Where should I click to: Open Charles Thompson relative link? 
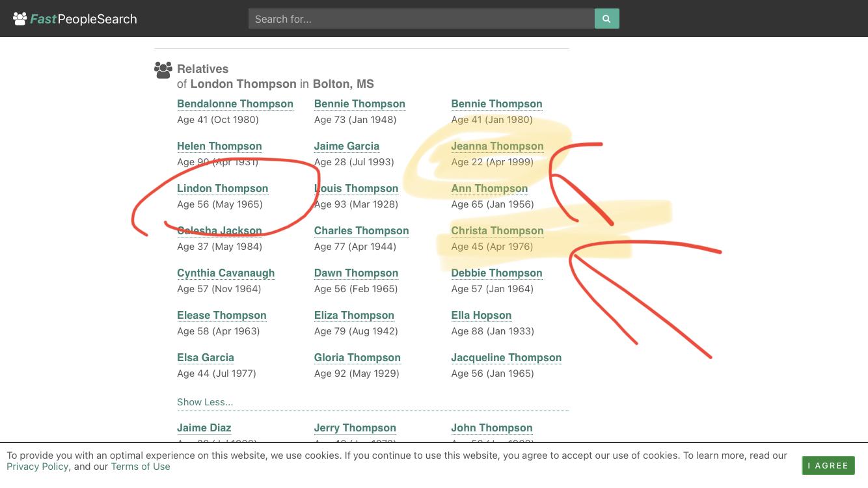[361, 231]
